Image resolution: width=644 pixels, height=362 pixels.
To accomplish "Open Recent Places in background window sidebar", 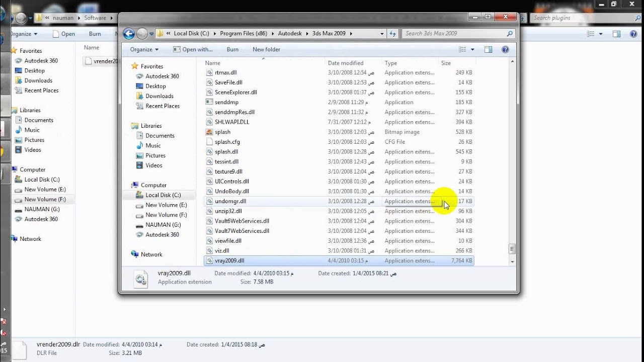I will tap(41, 90).
